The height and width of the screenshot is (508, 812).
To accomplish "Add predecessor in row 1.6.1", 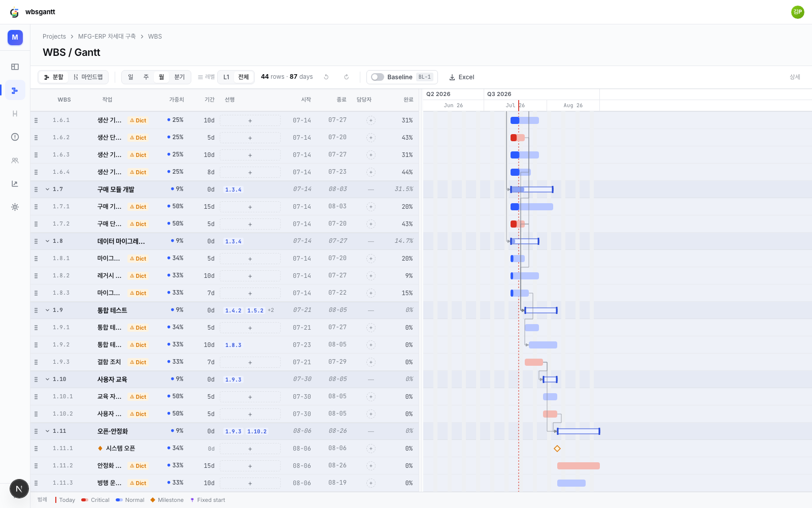I will click(250, 120).
